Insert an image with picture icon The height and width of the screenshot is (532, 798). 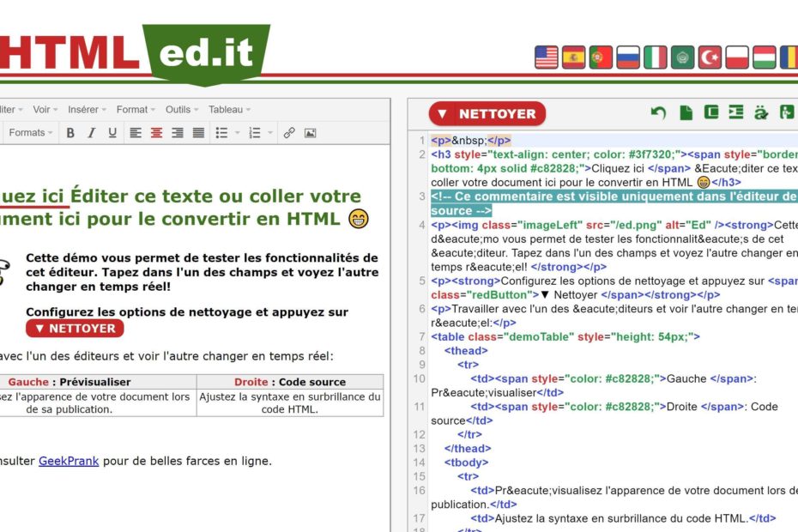pos(310,133)
